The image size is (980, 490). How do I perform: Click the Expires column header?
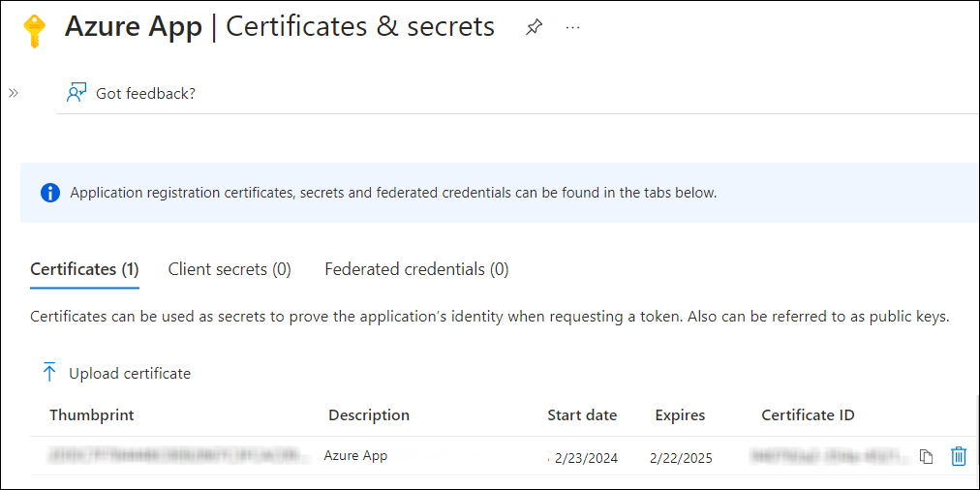click(680, 415)
